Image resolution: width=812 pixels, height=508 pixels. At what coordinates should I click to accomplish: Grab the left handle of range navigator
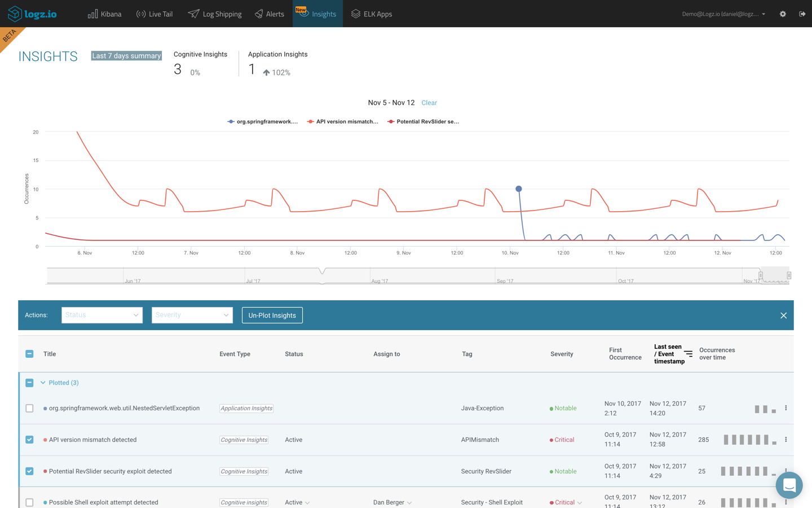761,275
